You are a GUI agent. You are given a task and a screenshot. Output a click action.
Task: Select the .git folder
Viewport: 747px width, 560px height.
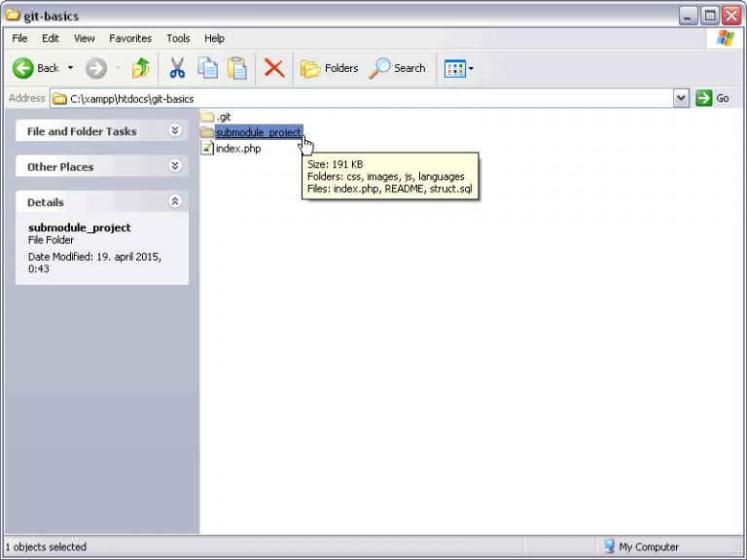coord(223,117)
